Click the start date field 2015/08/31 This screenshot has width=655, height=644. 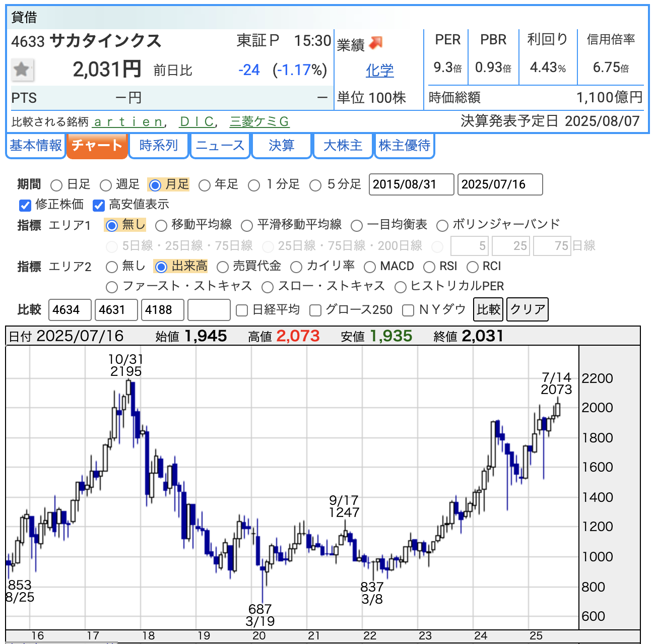(412, 184)
